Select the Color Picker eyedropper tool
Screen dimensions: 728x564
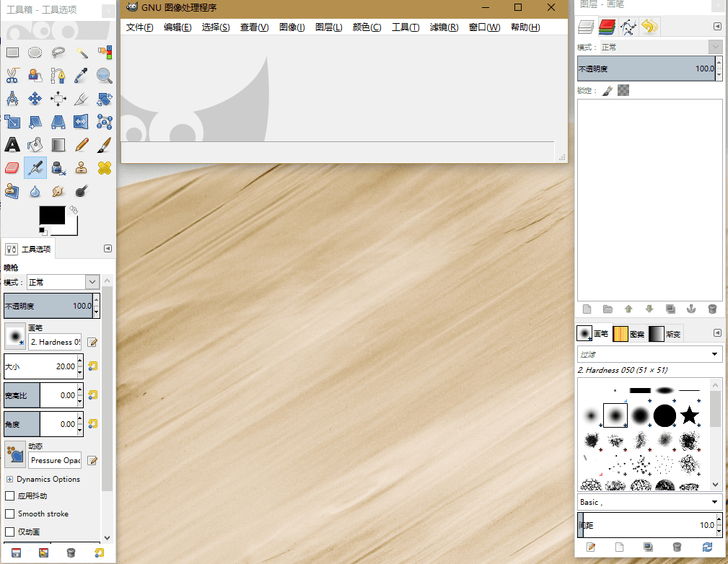pyautogui.click(x=82, y=76)
